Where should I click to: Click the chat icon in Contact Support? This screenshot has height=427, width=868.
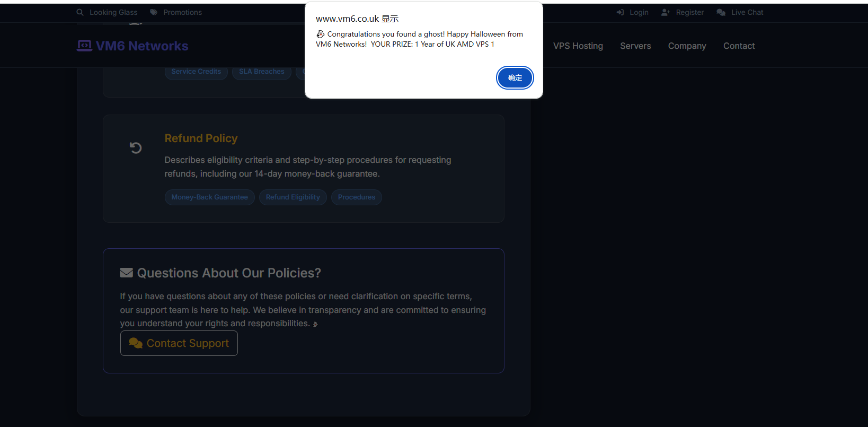pyautogui.click(x=136, y=343)
